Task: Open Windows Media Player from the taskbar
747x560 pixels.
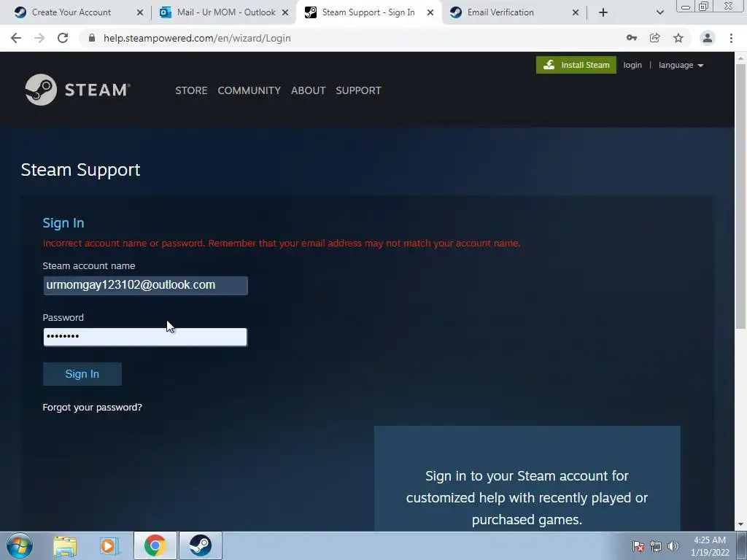Action: pos(109,546)
